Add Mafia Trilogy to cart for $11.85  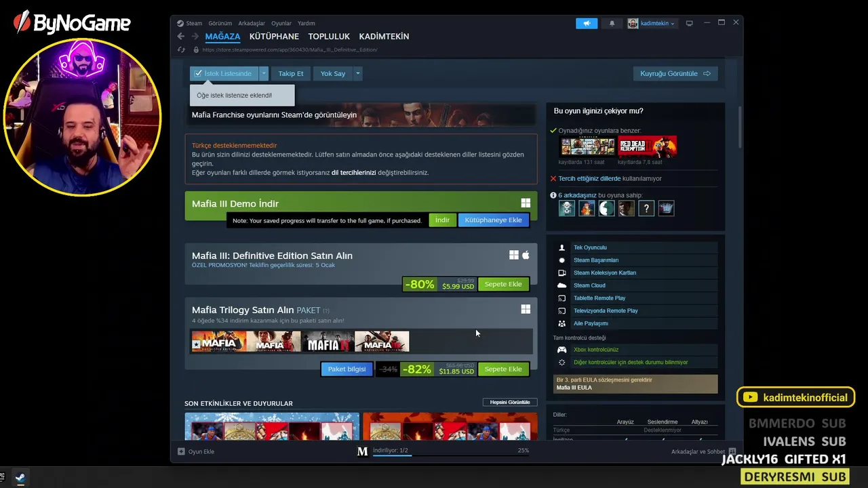503,369
